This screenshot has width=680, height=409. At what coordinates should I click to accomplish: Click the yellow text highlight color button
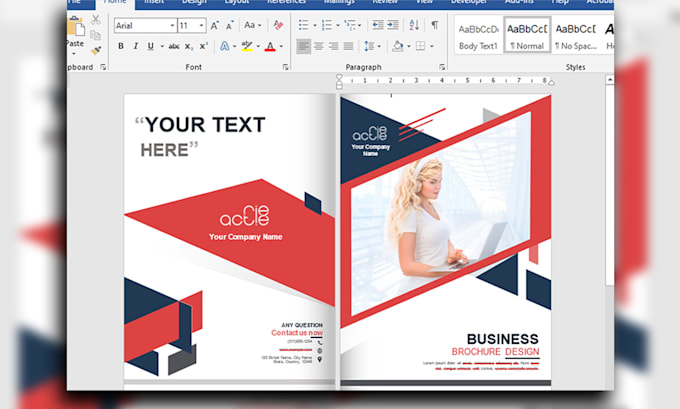pyautogui.click(x=247, y=46)
